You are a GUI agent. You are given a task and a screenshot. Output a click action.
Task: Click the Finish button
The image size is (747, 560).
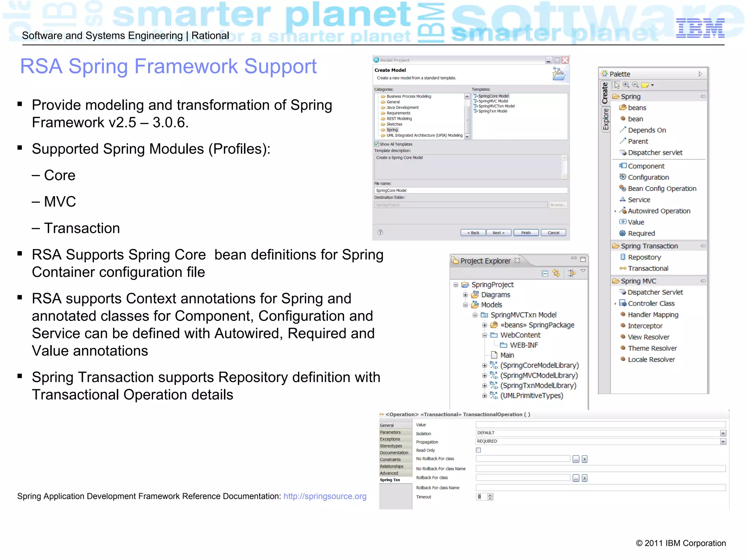click(x=526, y=233)
